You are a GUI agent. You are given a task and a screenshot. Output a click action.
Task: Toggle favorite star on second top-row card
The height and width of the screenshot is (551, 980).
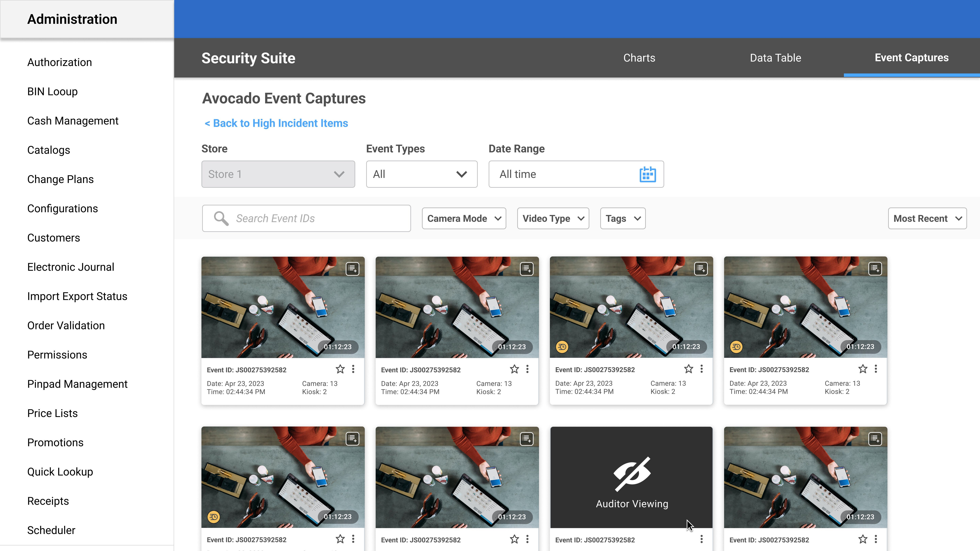point(514,369)
